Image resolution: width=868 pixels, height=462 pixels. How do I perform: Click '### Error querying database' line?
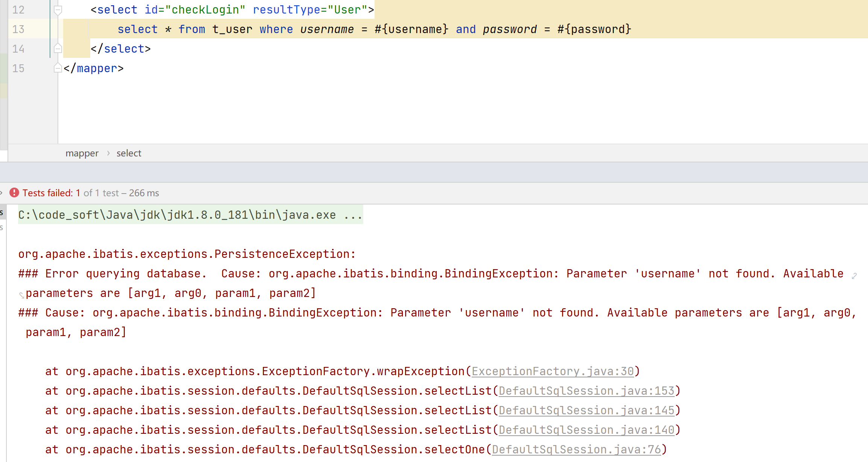(431, 274)
